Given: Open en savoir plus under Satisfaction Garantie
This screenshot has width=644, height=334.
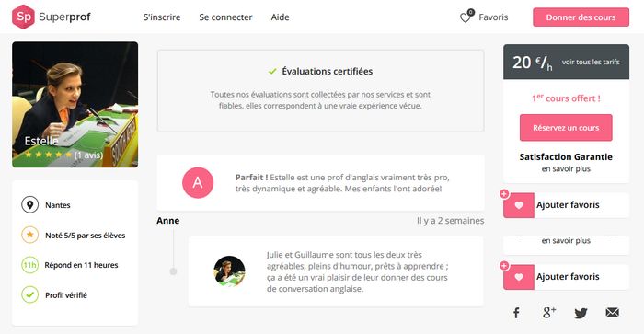Looking at the screenshot, I should click(x=566, y=169).
